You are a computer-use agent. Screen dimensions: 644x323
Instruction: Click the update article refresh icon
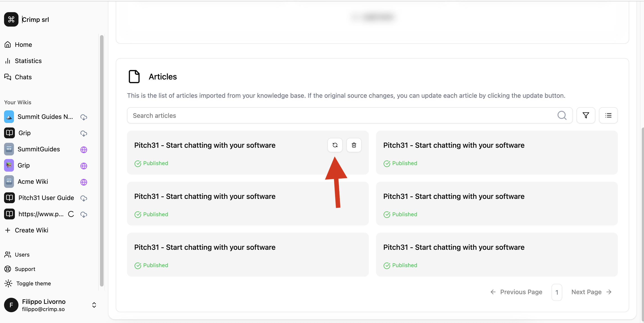tap(335, 145)
